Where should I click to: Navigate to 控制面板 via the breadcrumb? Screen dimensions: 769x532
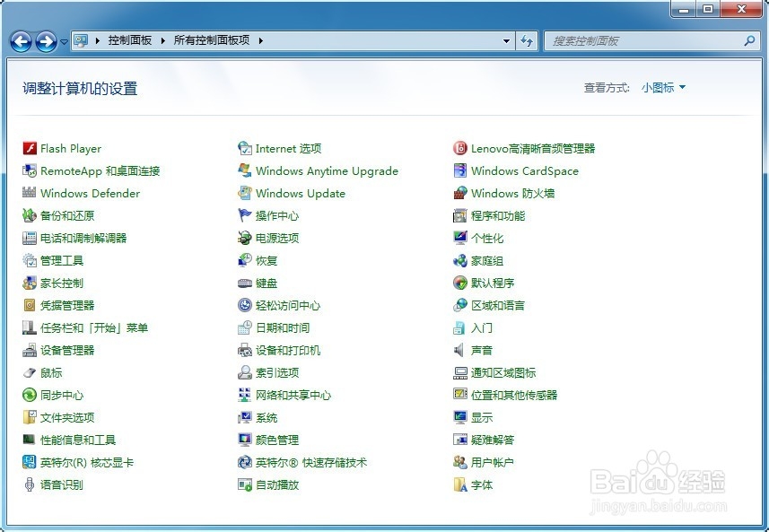(128, 40)
